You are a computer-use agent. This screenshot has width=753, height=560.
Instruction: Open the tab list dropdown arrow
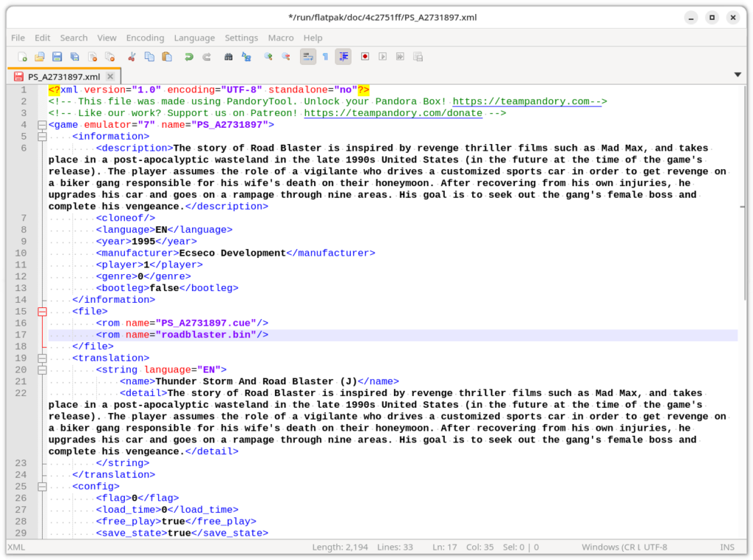(x=738, y=75)
